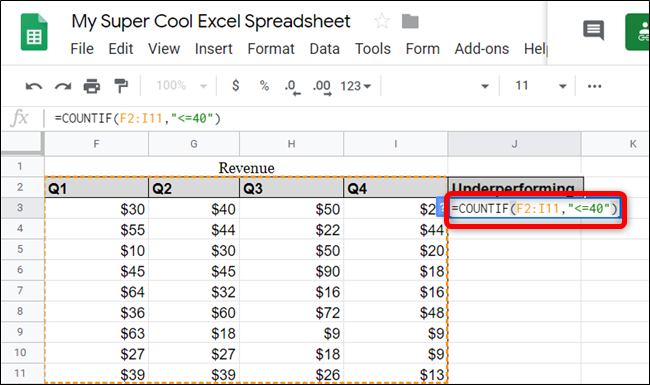This screenshot has width=650, height=385.
Task: Click the spreadsheet title text
Action: click(211, 21)
